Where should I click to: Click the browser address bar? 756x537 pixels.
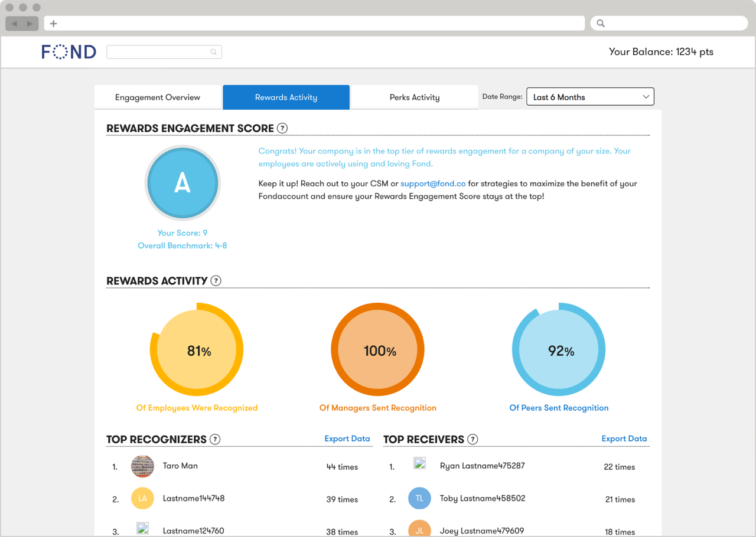pos(314,24)
